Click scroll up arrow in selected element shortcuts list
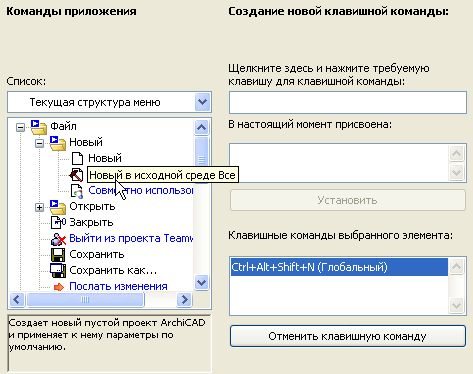The image size is (473, 374). click(x=456, y=266)
